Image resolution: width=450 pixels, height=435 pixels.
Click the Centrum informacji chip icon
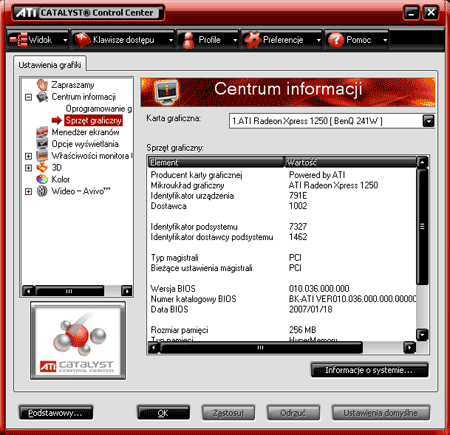(42, 97)
